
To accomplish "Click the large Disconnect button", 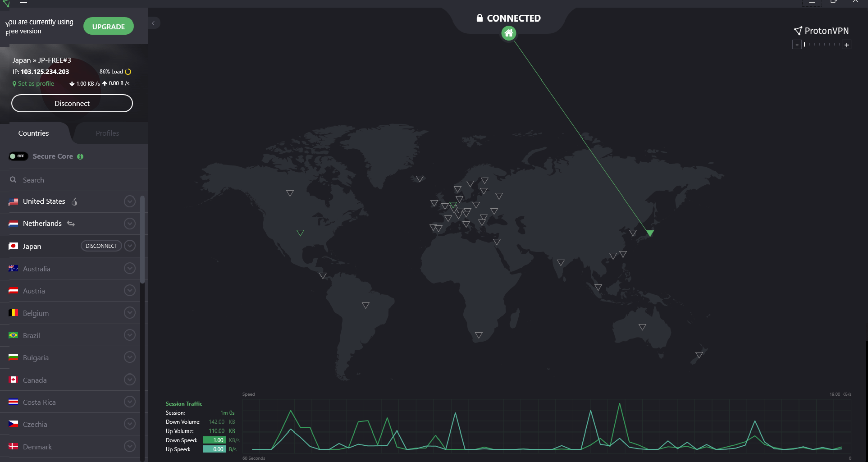I will click(72, 103).
